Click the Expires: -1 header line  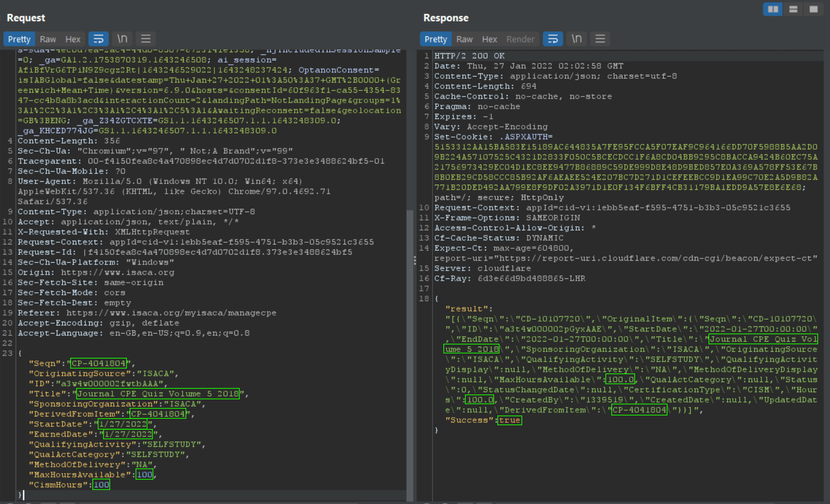click(464, 117)
